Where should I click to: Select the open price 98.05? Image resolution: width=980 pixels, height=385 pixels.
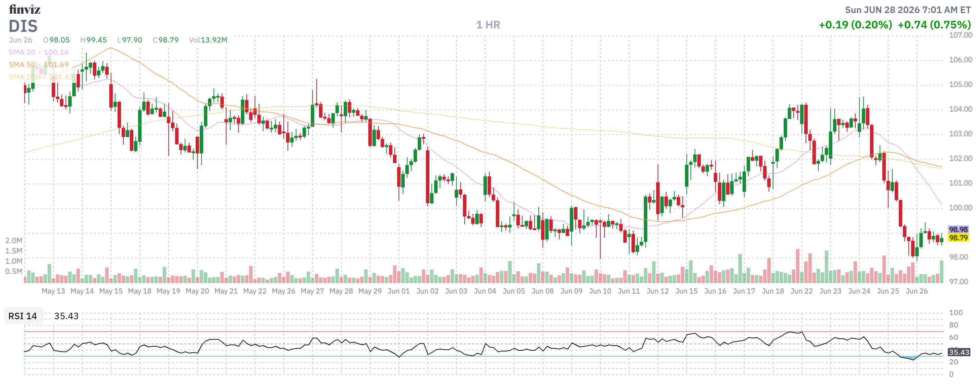pos(59,40)
